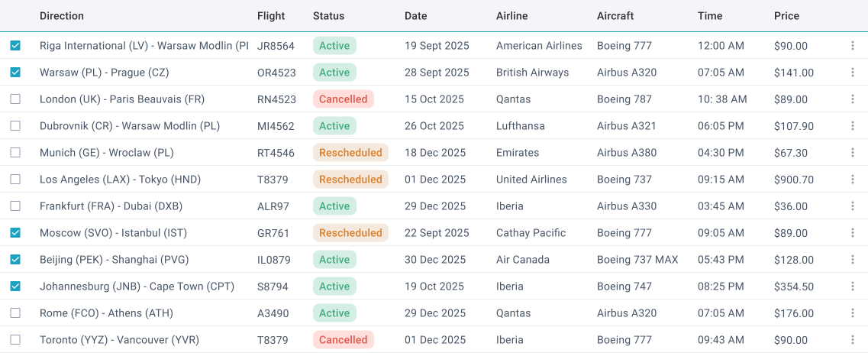
Task: Open row menu for Toronto - Vancouver flight
Action: pyautogui.click(x=853, y=340)
